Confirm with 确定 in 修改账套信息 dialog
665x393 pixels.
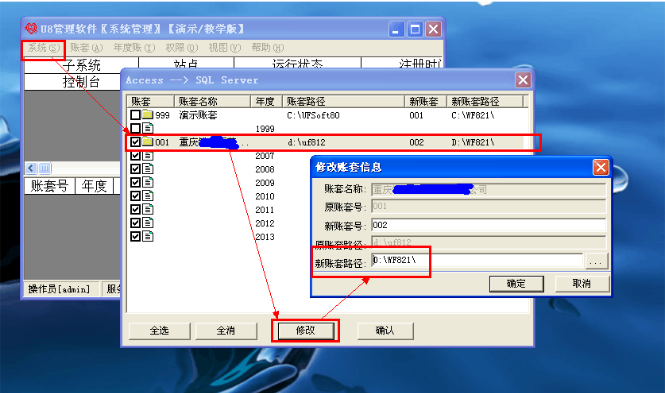pyautogui.click(x=516, y=284)
